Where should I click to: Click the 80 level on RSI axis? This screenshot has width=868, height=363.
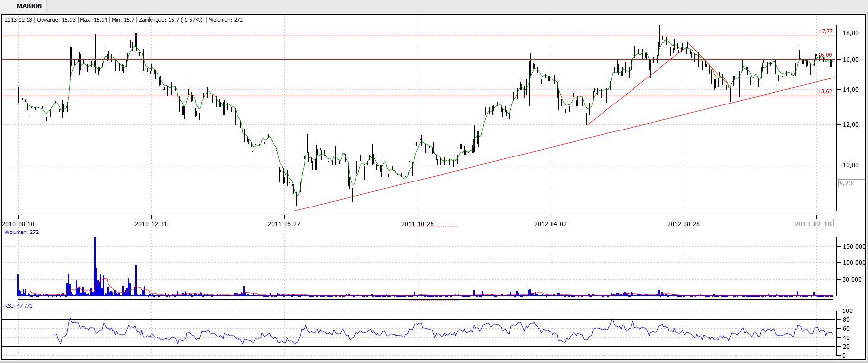pyautogui.click(x=846, y=320)
